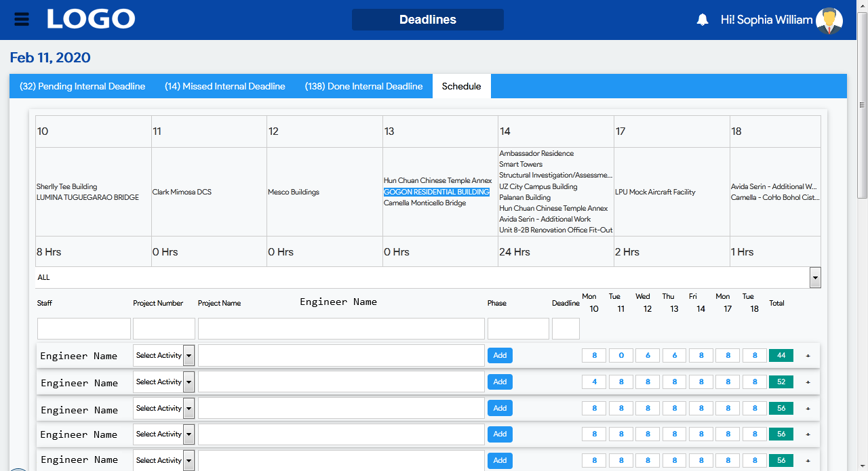Go to Done Internal Deadline tab

363,87
